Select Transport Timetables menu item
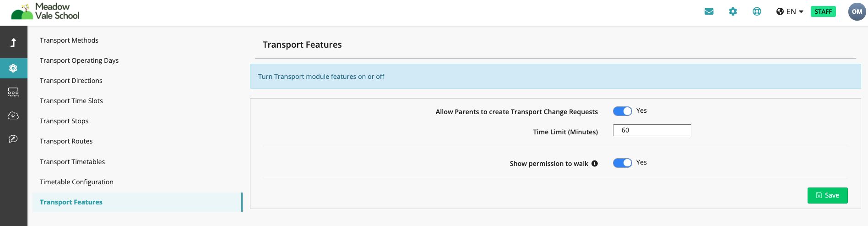 72,162
